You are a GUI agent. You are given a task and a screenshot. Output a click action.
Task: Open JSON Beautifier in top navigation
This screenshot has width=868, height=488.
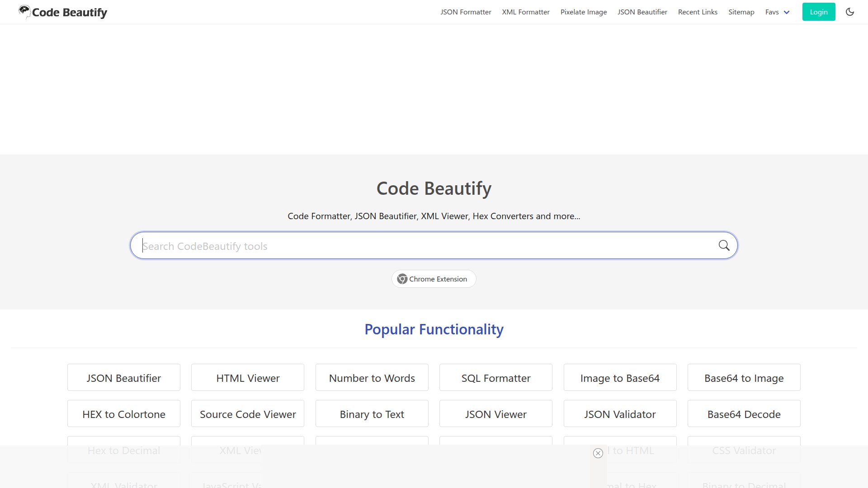tap(642, 12)
